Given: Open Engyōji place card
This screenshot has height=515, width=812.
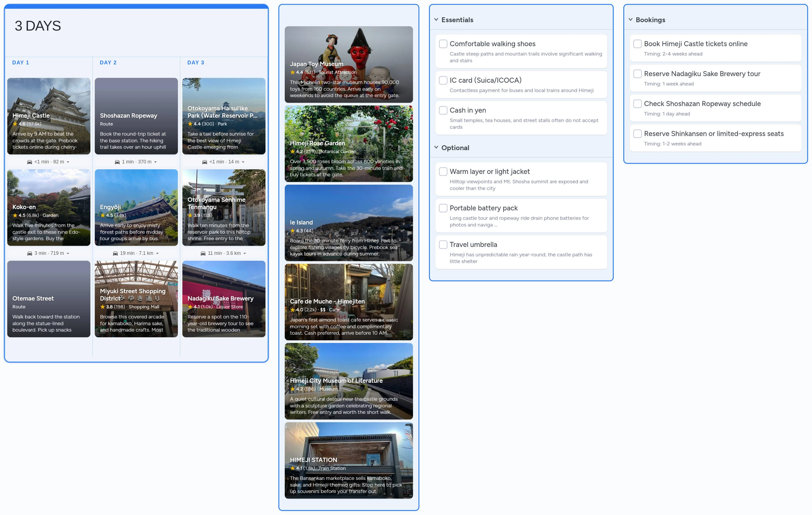Looking at the screenshot, I should pos(136,207).
